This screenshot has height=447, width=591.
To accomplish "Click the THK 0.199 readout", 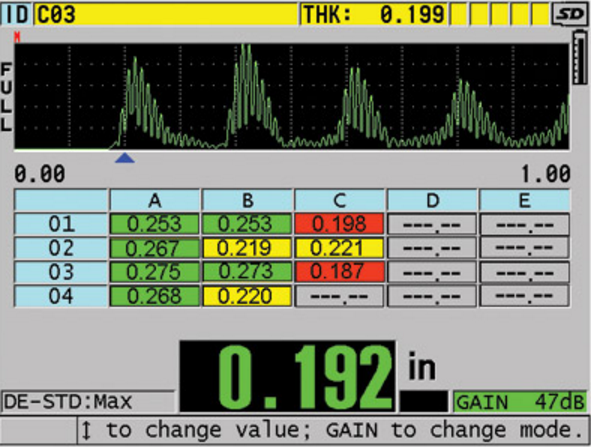I will pos(374,14).
